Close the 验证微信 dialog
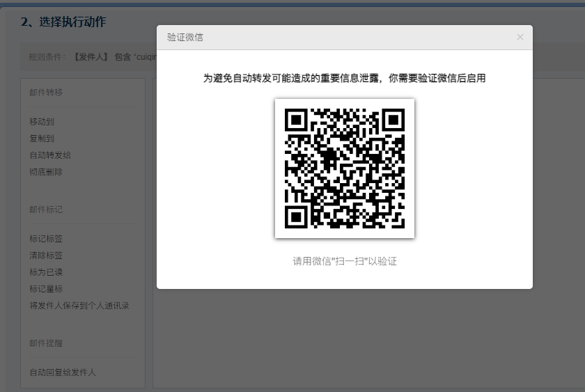Viewport: 585px width, 392px height. 520,37
